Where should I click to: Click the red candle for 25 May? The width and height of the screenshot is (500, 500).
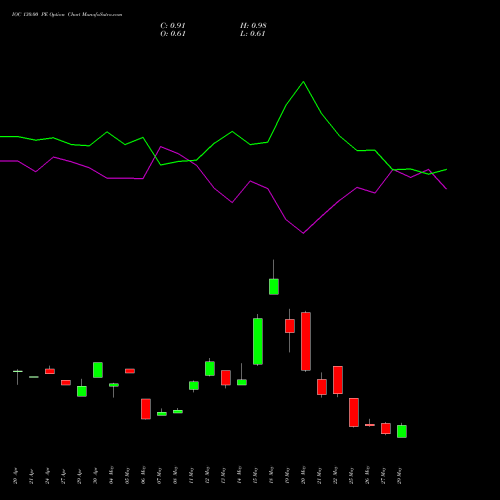pyautogui.click(x=354, y=412)
